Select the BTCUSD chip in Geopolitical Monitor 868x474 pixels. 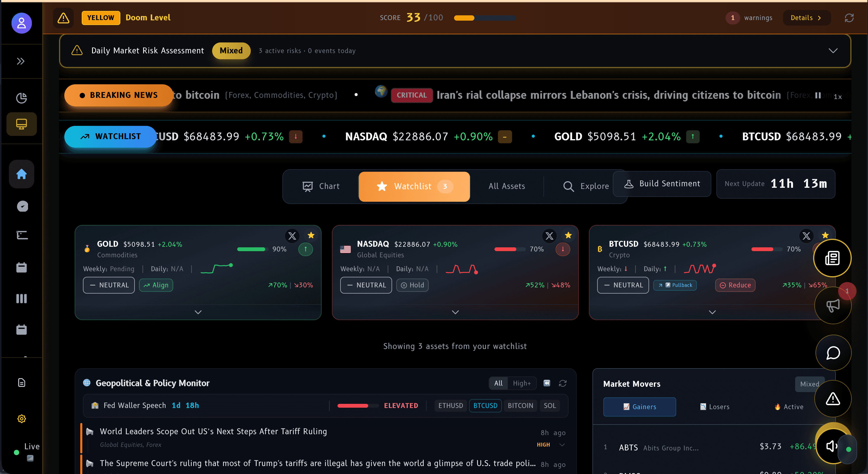(485, 405)
